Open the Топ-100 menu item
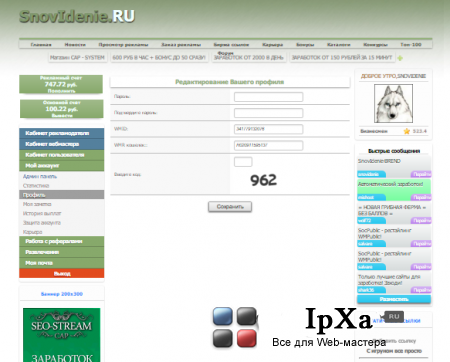Viewport: 450px width, 362px height. (x=411, y=44)
